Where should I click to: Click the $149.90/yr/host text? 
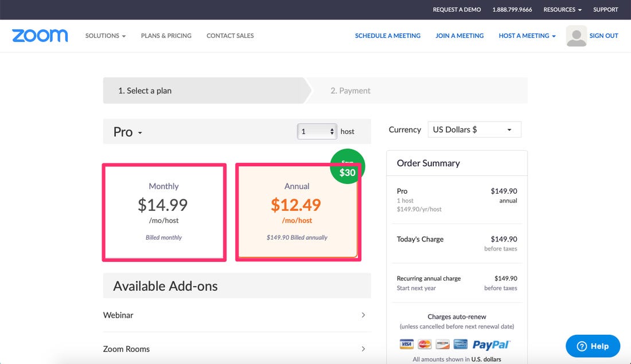pos(419,209)
